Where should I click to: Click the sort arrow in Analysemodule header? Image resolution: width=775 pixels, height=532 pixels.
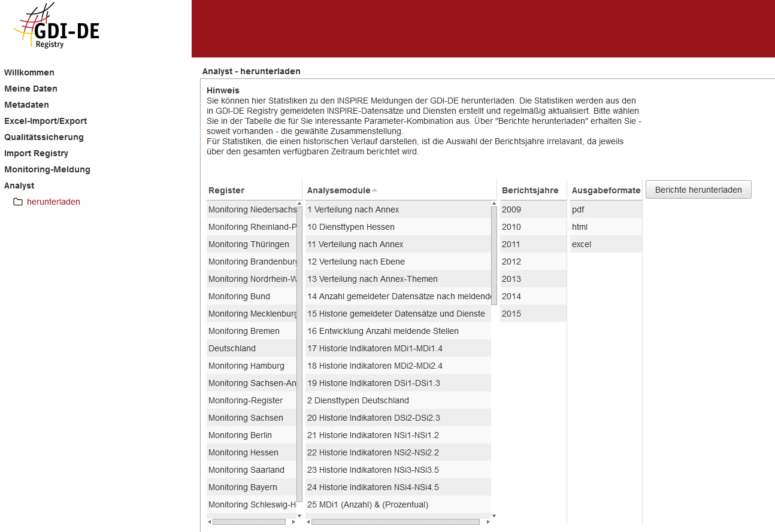coord(375,190)
